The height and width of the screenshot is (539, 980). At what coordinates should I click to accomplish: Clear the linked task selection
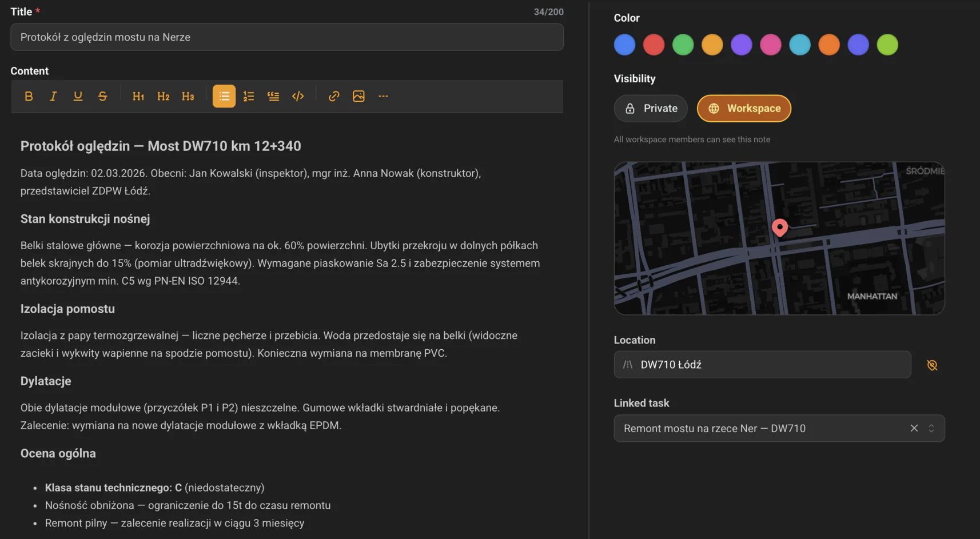point(914,428)
